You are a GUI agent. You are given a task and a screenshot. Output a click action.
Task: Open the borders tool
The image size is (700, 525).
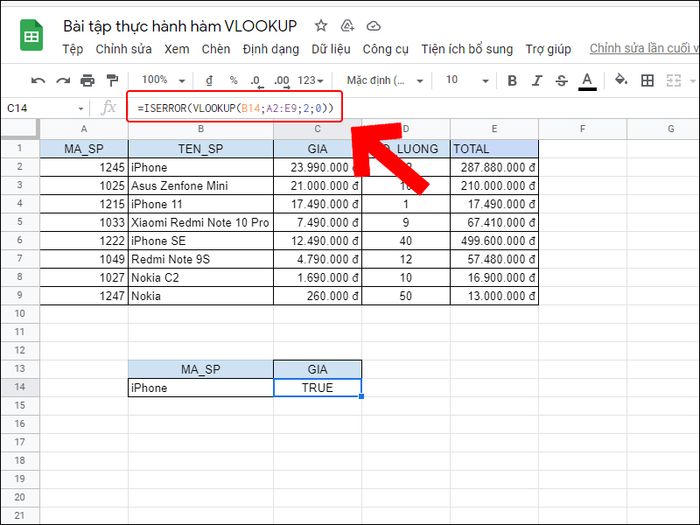647,80
